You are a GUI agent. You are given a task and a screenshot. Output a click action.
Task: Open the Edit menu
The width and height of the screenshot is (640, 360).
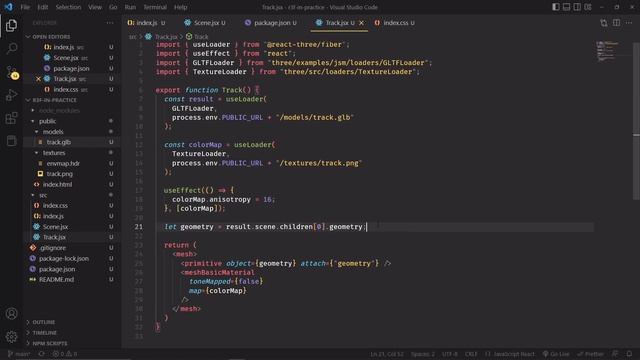tap(42, 7)
